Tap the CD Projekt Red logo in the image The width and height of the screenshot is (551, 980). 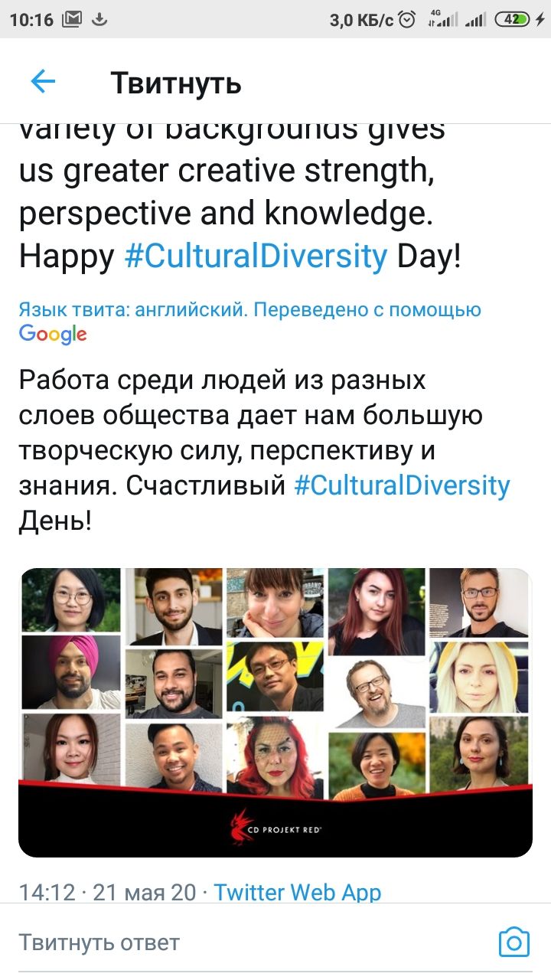point(275,825)
